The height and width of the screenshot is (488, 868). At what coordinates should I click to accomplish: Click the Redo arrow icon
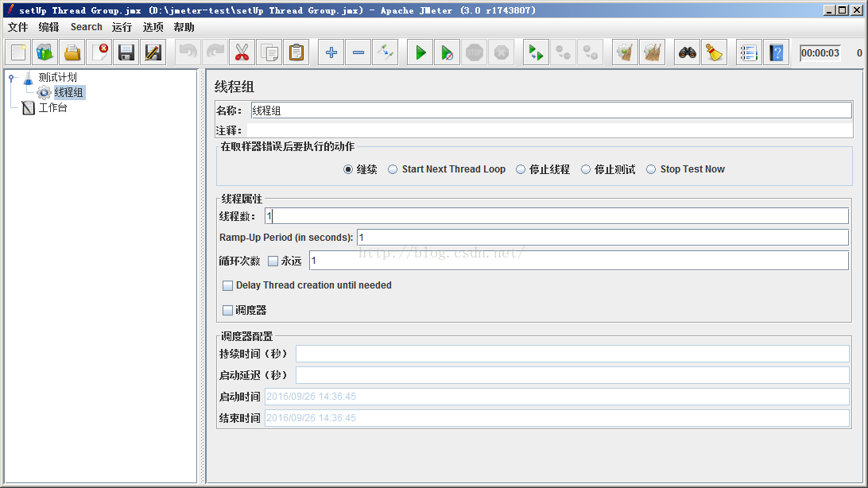[215, 52]
